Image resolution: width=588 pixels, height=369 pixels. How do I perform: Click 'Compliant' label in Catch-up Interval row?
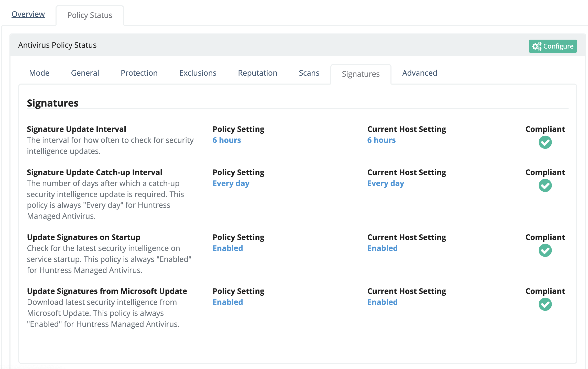[545, 172]
